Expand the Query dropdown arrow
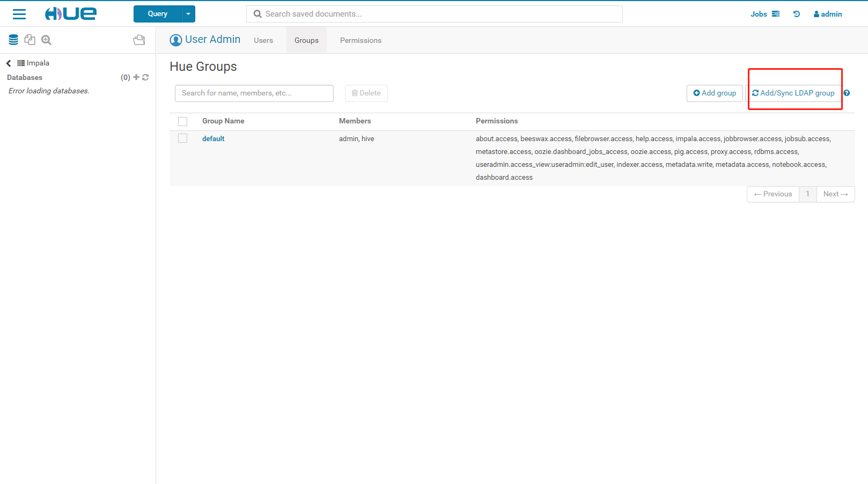The image size is (868, 484). click(188, 14)
